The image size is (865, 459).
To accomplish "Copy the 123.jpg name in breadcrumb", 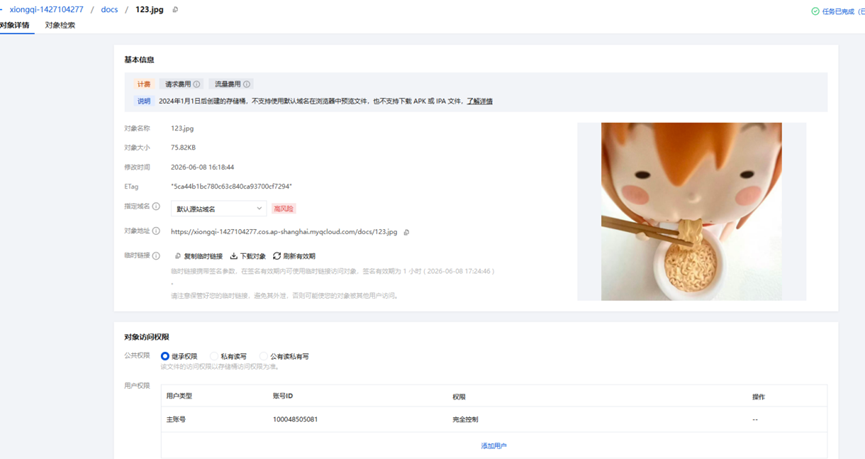I will pyautogui.click(x=175, y=9).
